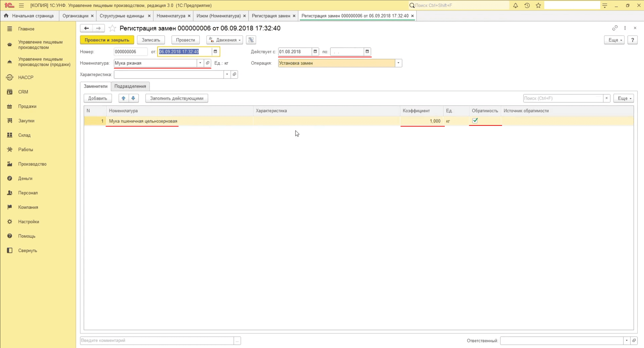Open Настройки section in sidebar
This screenshot has width=644, height=348.
click(28, 221)
